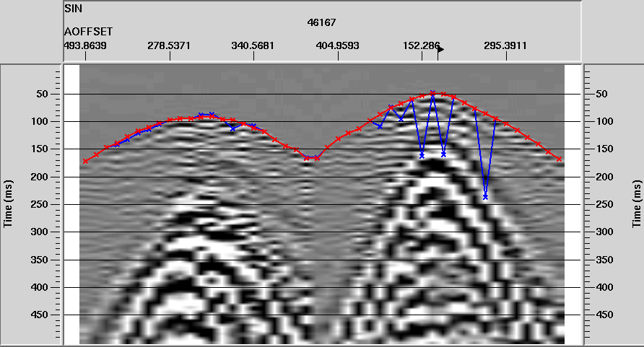Click the 250 label on left time axis

40,204
